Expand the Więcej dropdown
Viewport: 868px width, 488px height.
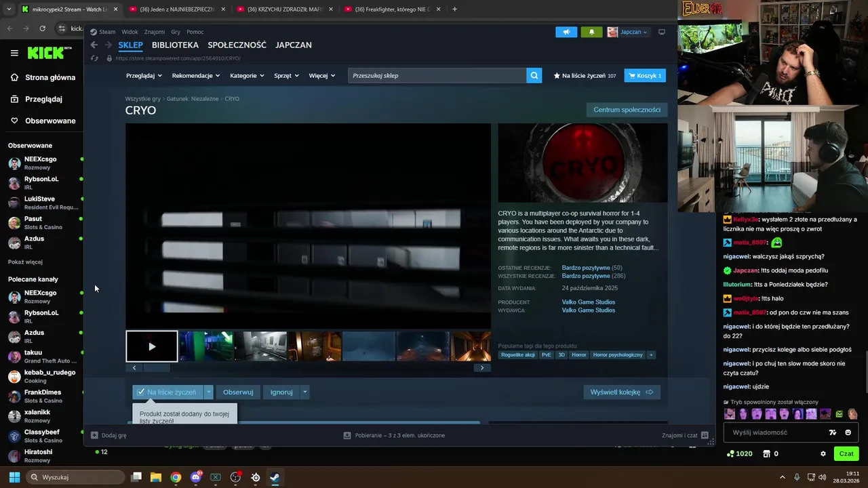[322, 76]
